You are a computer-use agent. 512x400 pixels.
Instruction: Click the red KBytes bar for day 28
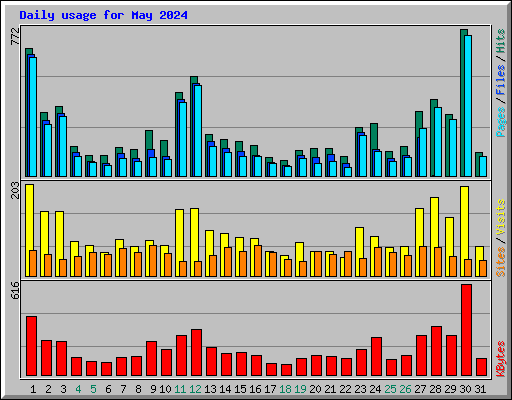(x=436, y=351)
